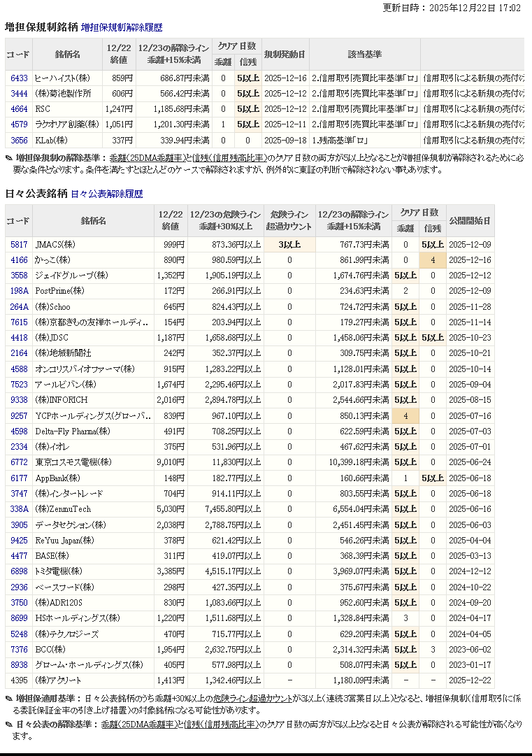This screenshot has width=532, height=756.
Task: Click the 該当基準 column header
Action: tap(364, 54)
